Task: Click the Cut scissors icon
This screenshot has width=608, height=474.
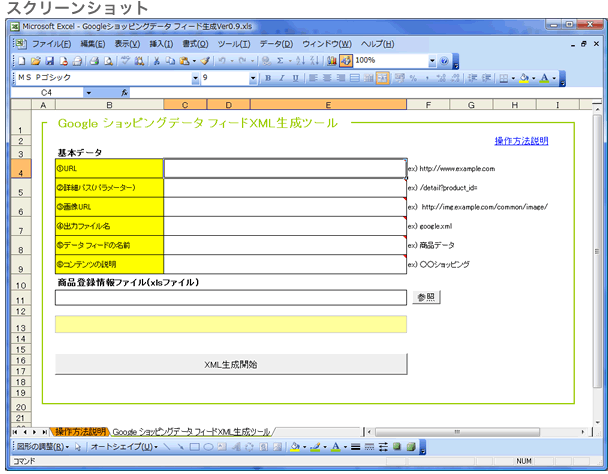Action: 156,61
